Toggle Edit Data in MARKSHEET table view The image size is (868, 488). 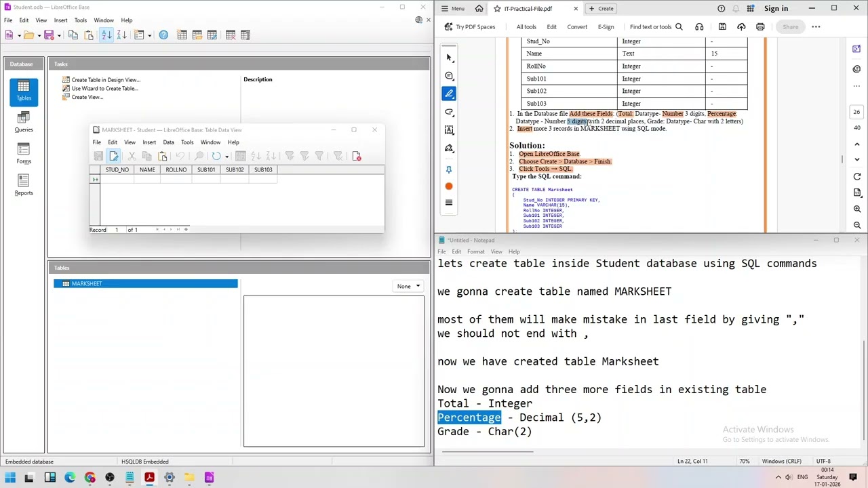pyautogui.click(x=113, y=156)
